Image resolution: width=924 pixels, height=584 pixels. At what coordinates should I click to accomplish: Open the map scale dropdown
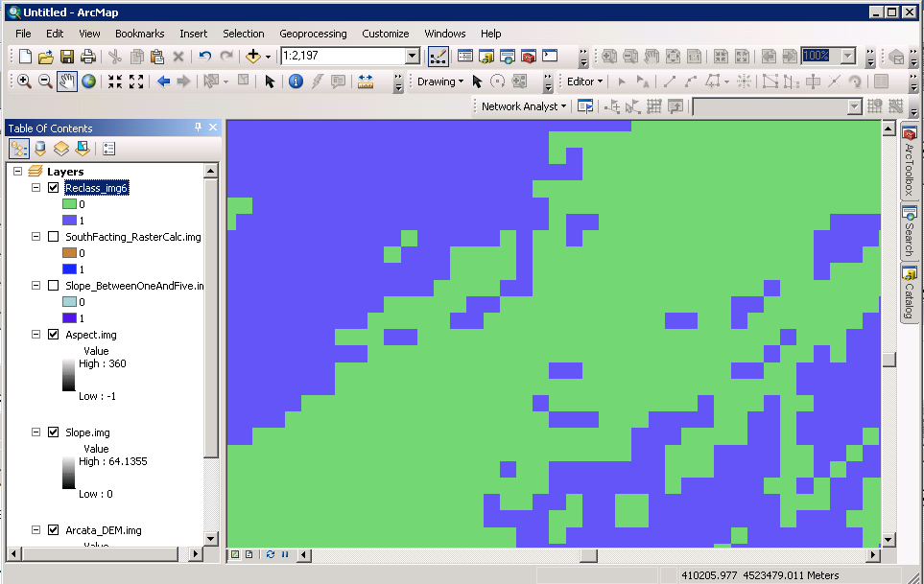(x=413, y=57)
